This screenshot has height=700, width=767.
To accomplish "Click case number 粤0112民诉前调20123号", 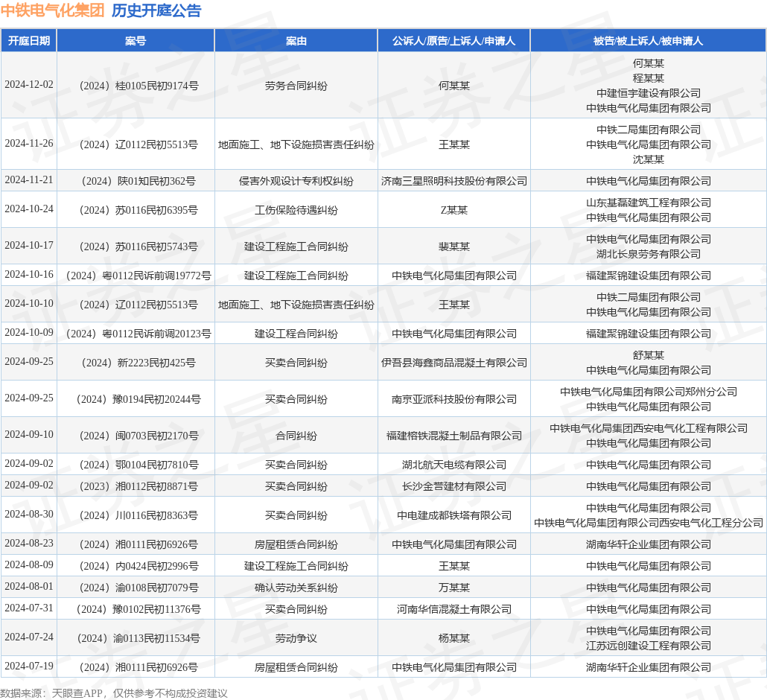I will click(x=139, y=334).
